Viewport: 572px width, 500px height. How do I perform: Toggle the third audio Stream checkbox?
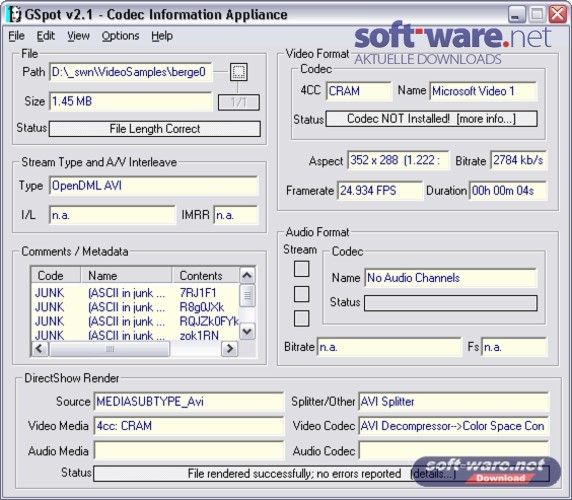[301, 319]
